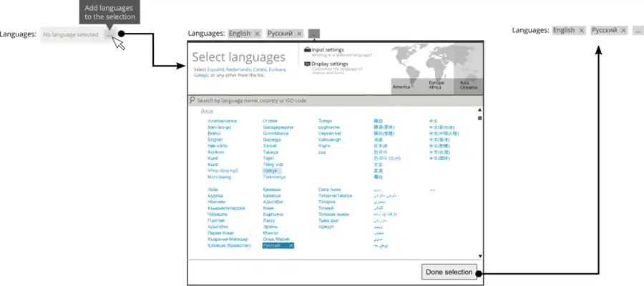Remove English tag in the rightmost languages bar
This screenshot has width=644, height=286.
coord(581,31)
